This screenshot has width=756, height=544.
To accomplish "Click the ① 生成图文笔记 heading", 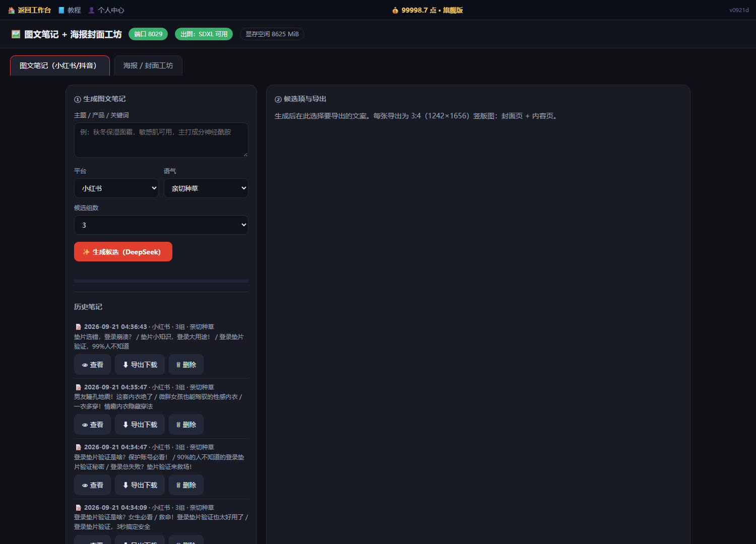I will pyautogui.click(x=100, y=99).
